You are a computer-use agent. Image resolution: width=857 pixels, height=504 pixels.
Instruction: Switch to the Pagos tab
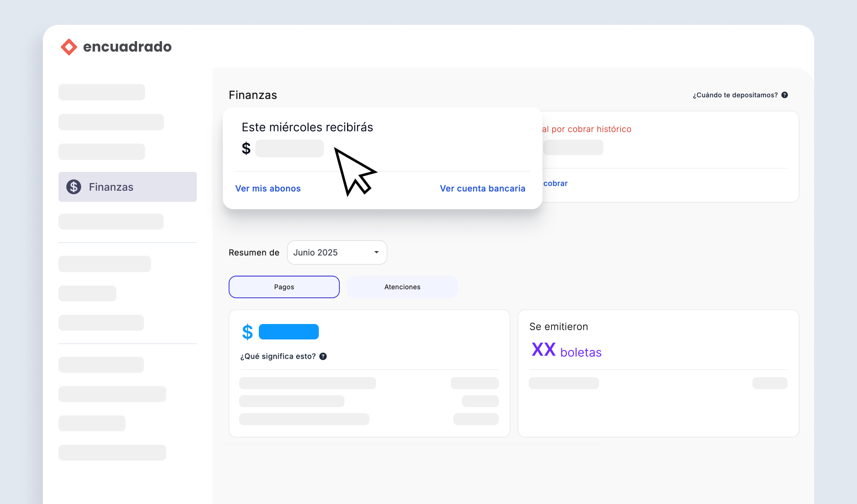284,287
